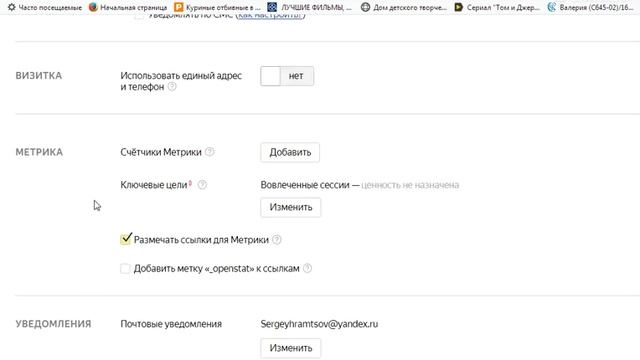
Task: Show help icon for 'Добавить метку _openstat'
Action: (307, 268)
